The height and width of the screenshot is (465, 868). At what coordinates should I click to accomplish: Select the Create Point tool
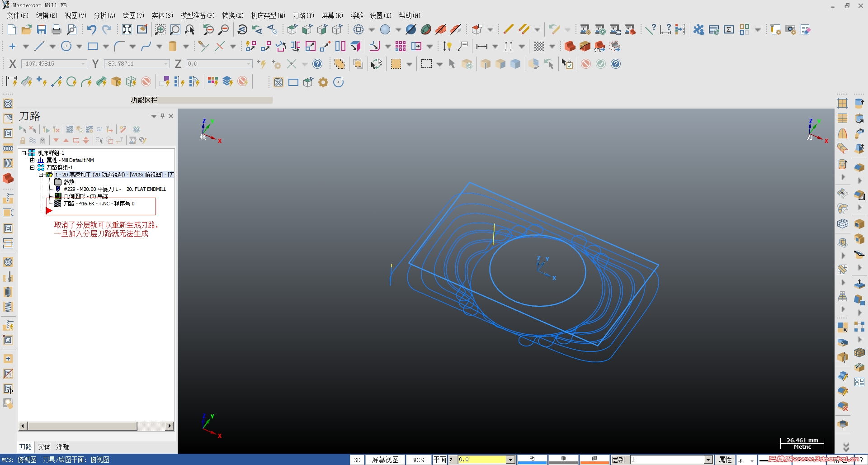12,46
